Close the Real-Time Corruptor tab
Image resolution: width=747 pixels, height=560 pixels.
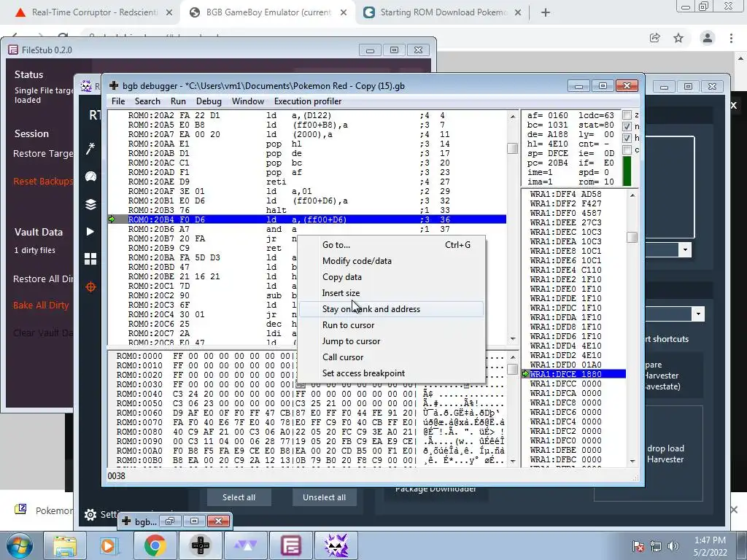point(169,12)
